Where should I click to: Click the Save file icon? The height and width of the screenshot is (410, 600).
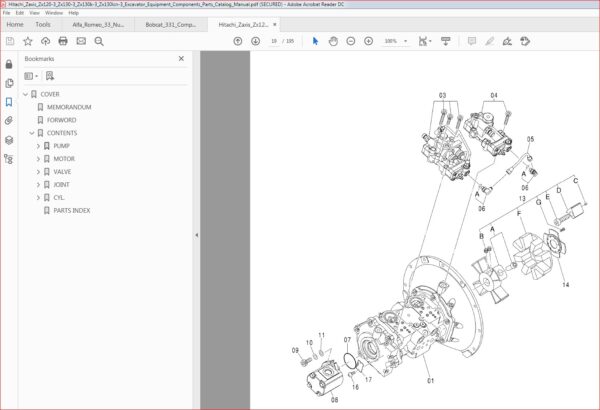click(x=10, y=41)
